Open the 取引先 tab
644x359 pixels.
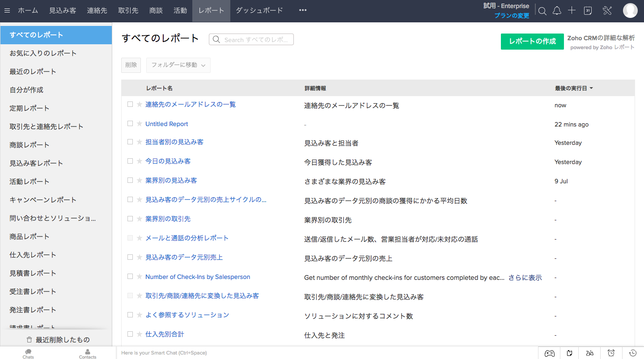[x=128, y=11]
